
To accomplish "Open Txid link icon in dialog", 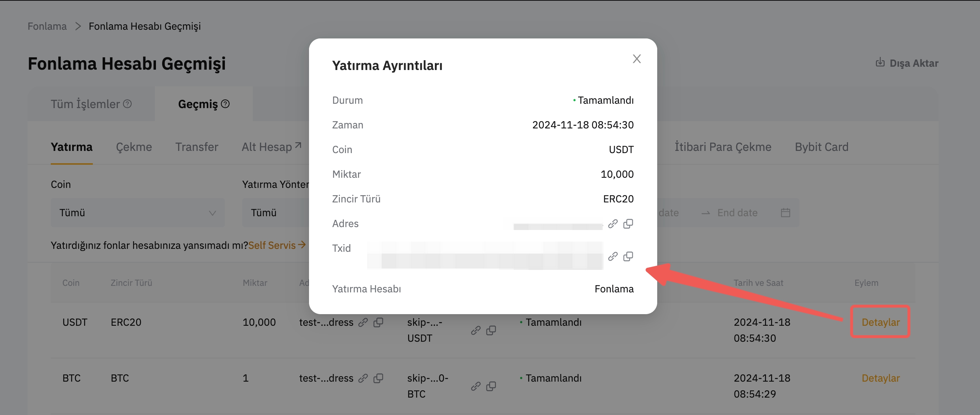I will coord(613,256).
